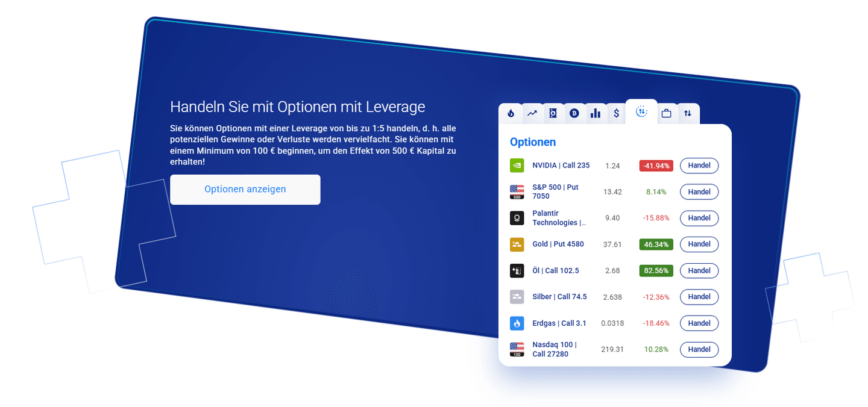Click the 8.14% change value

click(656, 192)
